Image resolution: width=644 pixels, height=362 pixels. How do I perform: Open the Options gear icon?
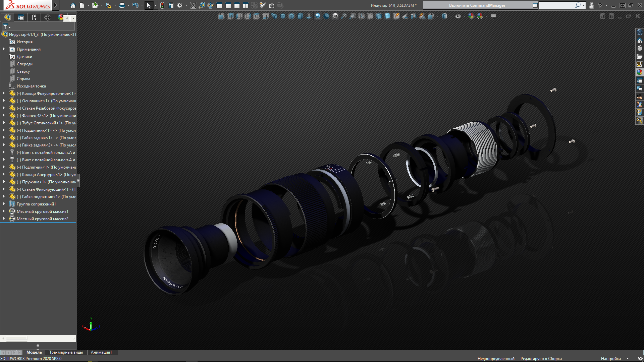[180, 5]
